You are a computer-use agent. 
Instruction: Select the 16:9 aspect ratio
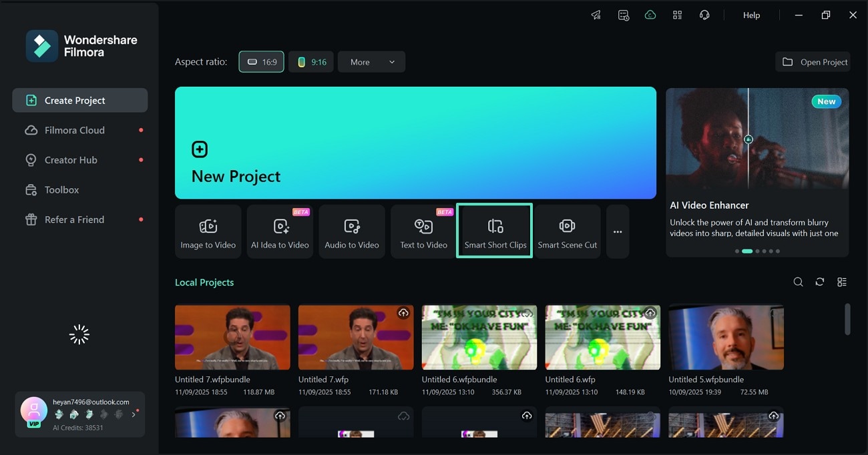coord(262,62)
